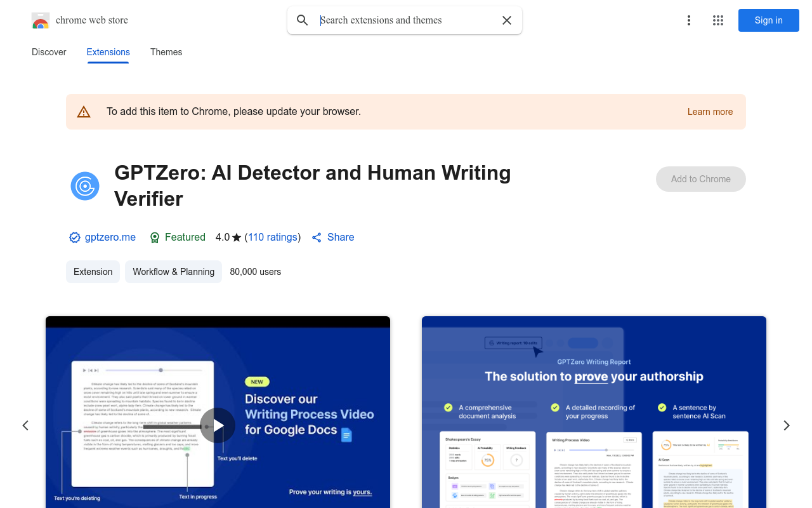This screenshot has height=508, width=812.
Task: Open the Chrome Web Store home logo
Action: (x=80, y=20)
